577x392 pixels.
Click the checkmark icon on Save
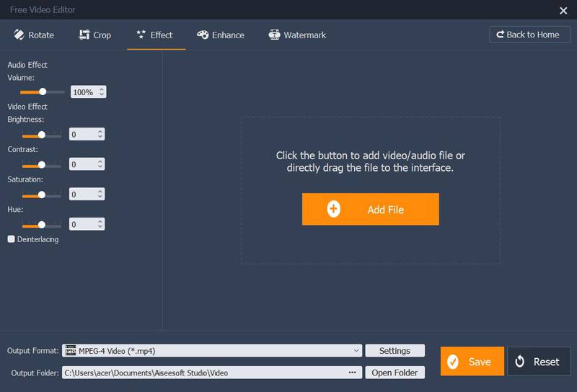453,362
